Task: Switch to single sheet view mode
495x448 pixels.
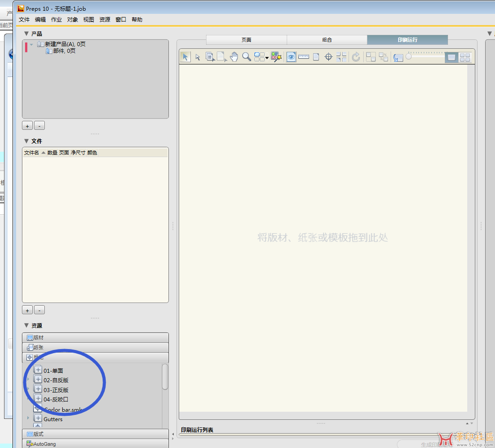Action: (452, 57)
